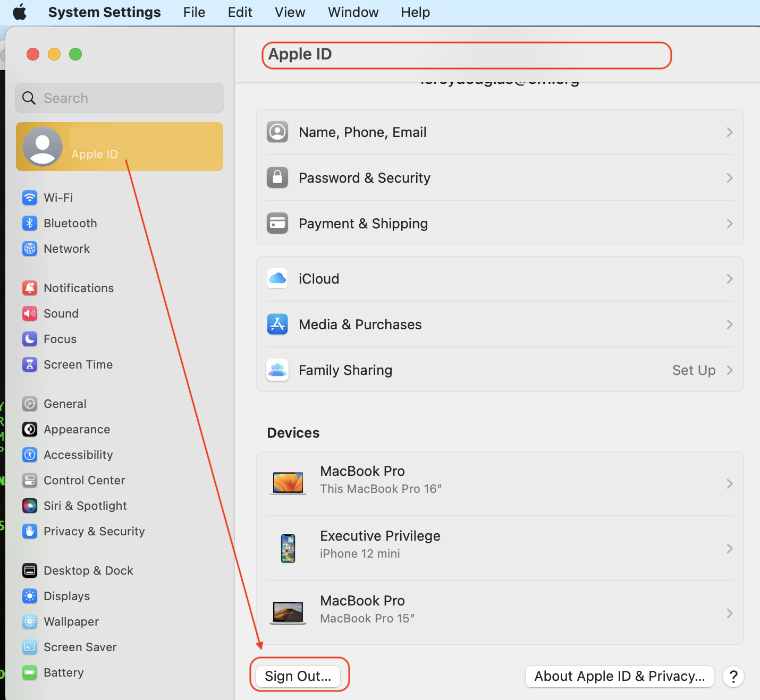Open About Apple ID & Privacy...
This screenshot has height=700, width=760.
620,676
